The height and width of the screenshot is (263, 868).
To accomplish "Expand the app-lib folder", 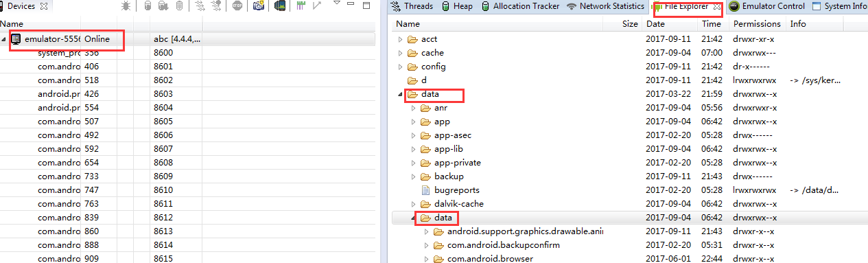I will (x=414, y=149).
